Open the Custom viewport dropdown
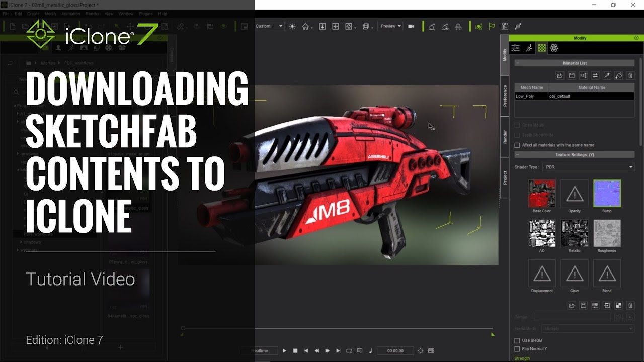644x362 pixels. pyautogui.click(x=269, y=26)
